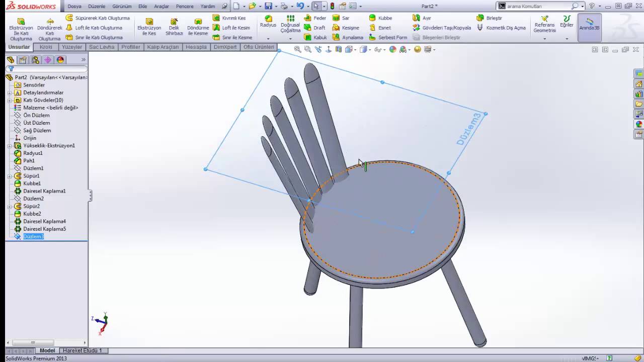Switch to Hareket Etüdü 1 tab

[x=82, y=350]
